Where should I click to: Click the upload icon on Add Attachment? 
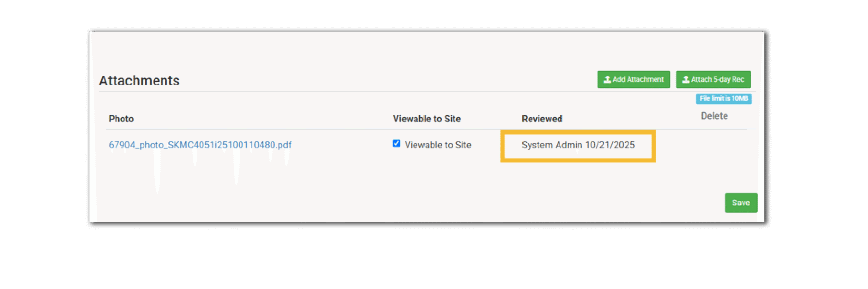(607, 79)
